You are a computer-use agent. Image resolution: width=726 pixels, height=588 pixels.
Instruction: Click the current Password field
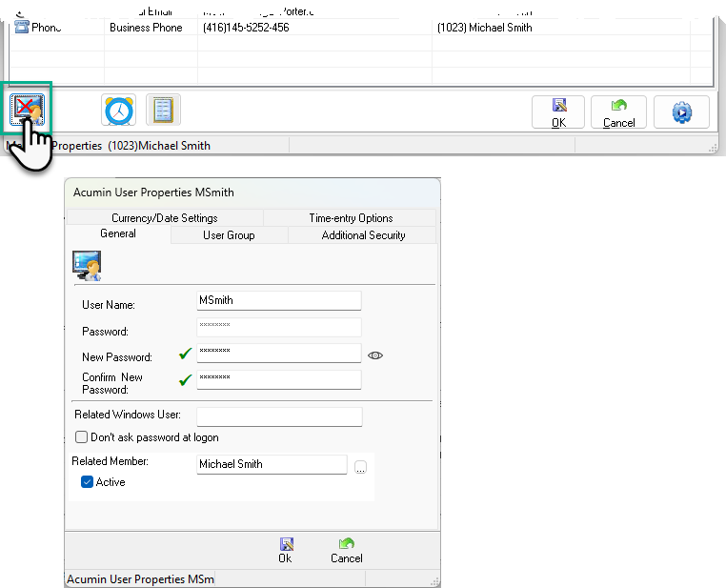[279, 327]
